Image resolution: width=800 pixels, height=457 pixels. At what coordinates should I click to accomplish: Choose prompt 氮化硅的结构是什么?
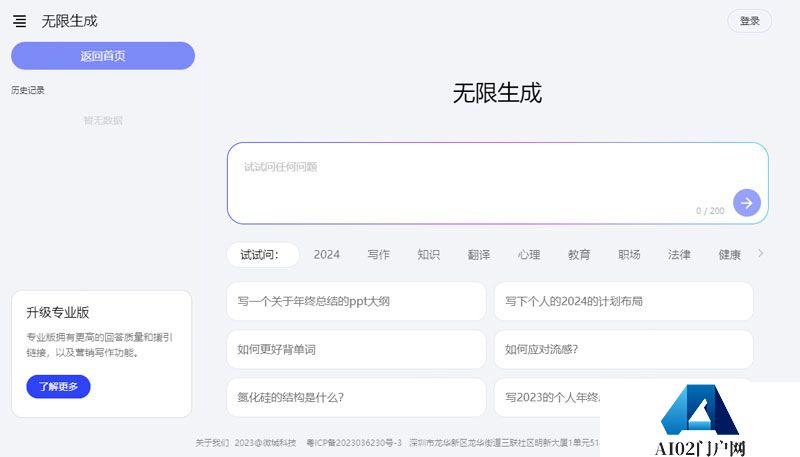356,397
